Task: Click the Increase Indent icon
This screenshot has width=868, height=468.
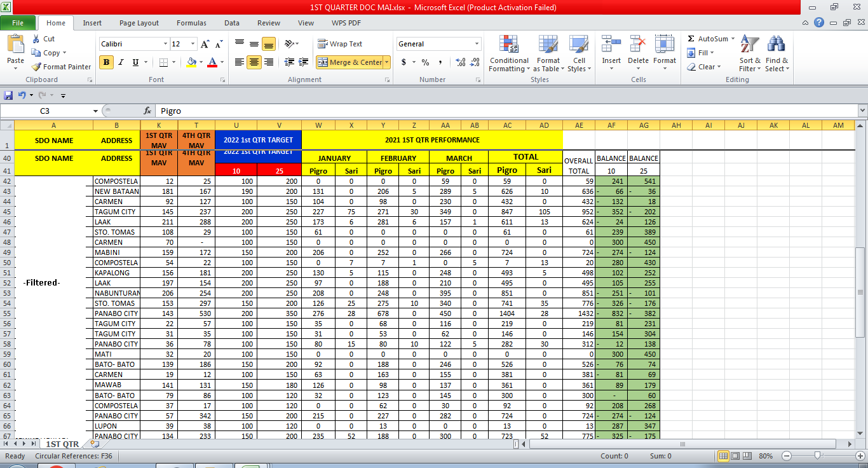Action: (x=304, y=62)
